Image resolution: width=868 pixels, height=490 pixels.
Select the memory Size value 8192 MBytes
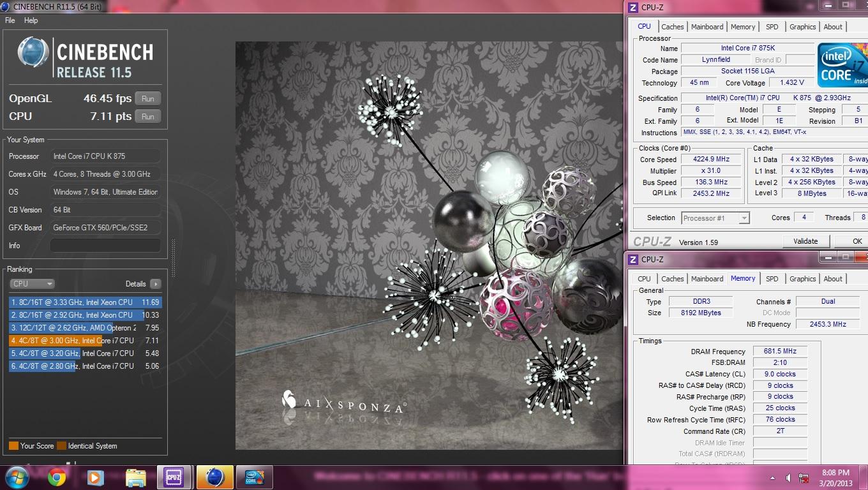tap(701, 313)
